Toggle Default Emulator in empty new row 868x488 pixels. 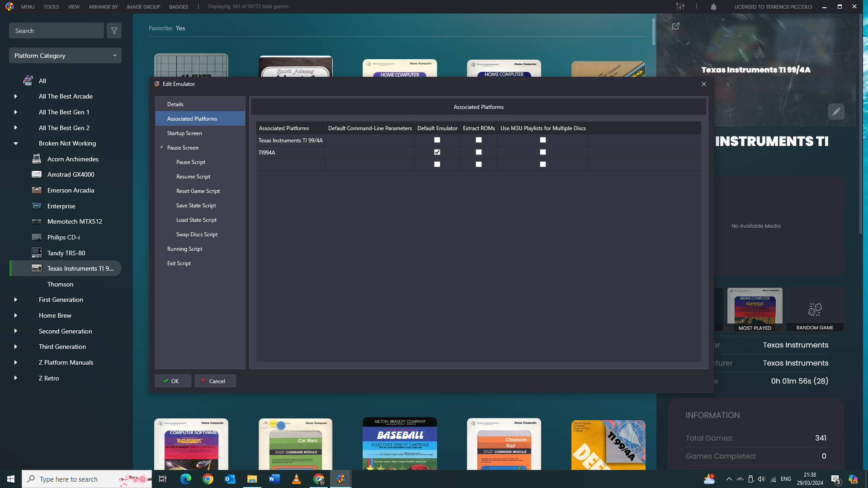click(x=437, y=164)
